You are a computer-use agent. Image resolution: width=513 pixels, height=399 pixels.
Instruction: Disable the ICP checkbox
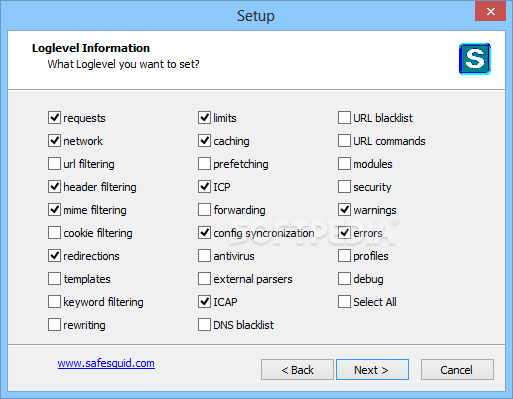[204, 187]
